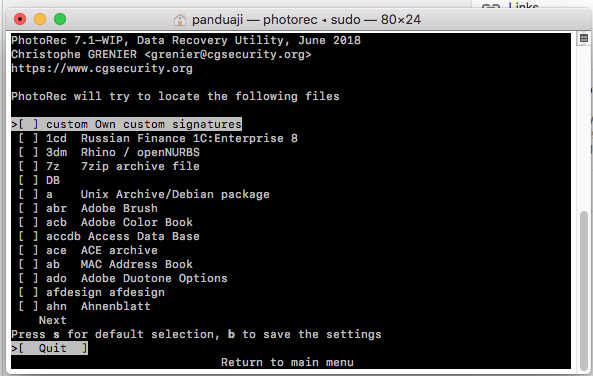The width and height of the screenshot is (593, 376).
Task: Click the window title panduaji photorec text
Action: 306,19
